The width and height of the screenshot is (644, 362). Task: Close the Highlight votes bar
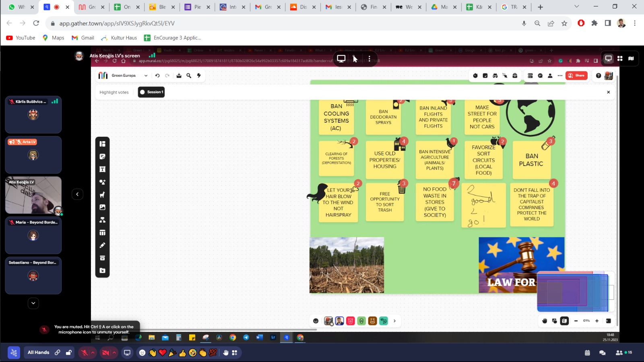coord(608,92)
